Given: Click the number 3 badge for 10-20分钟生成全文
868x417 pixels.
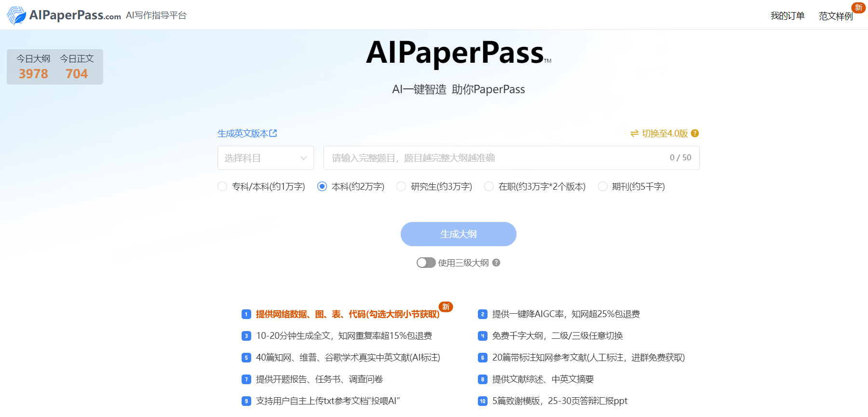Looking at the screenshot, I should [246, 336].
